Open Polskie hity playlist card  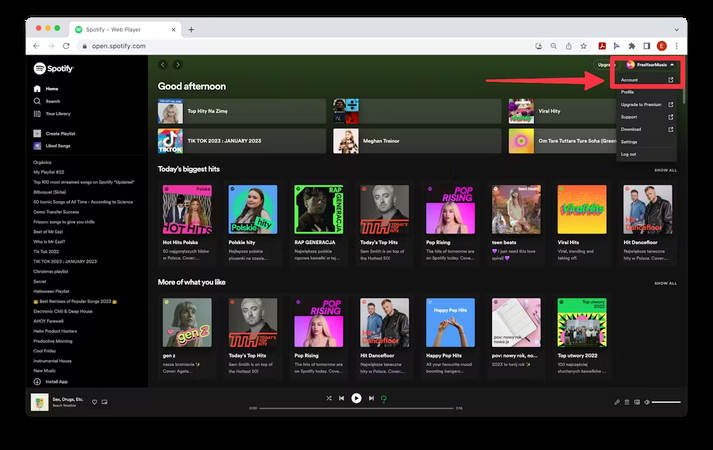253,223
